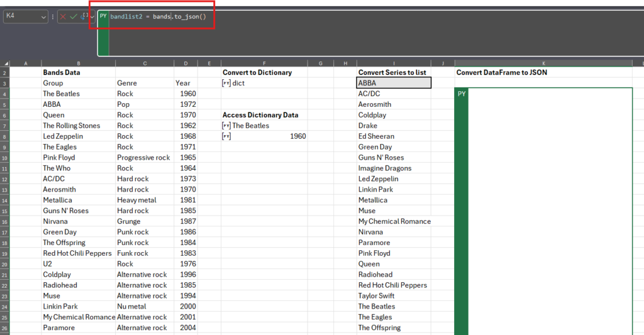Image resolution: width=644 pixels, height=335 pixels.
Task: Click the Python object icon next to dict
Action: (x=226, y=83)
